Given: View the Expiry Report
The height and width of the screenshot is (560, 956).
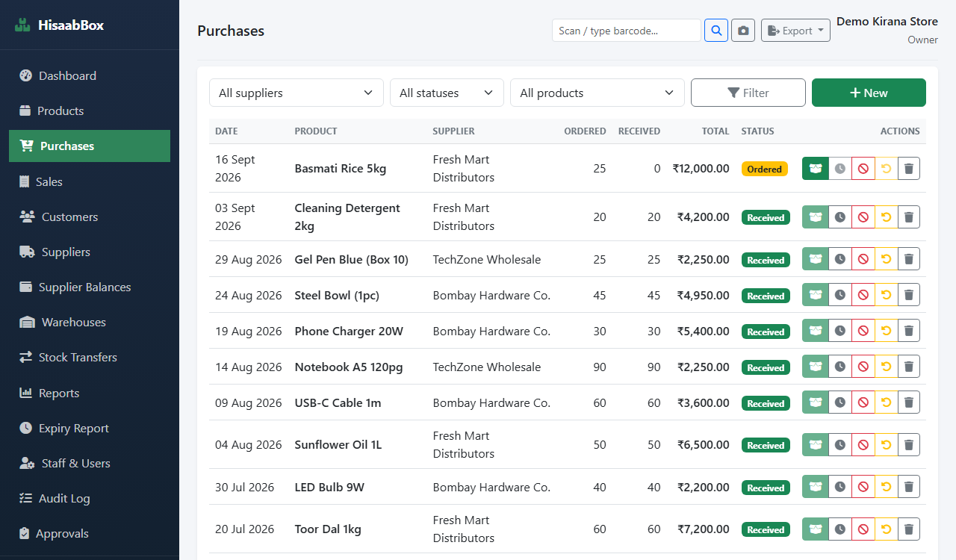Looking at the screenshot, I should pos(90,428).
